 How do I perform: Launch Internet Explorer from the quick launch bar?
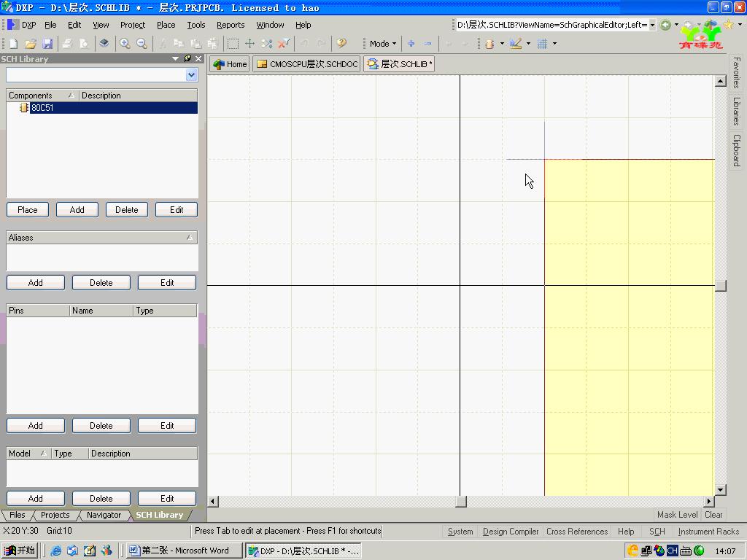coord(55,551)
